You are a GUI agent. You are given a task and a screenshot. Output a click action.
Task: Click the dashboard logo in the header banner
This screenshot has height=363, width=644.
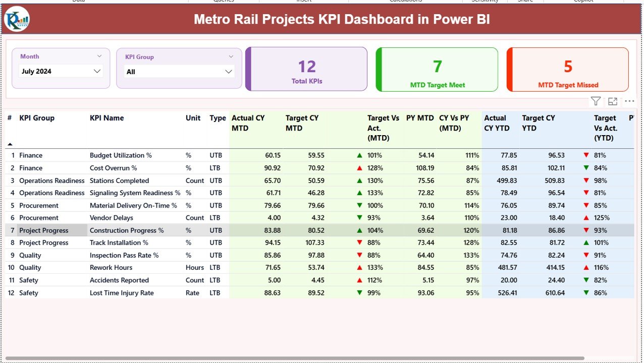[16, 19]
